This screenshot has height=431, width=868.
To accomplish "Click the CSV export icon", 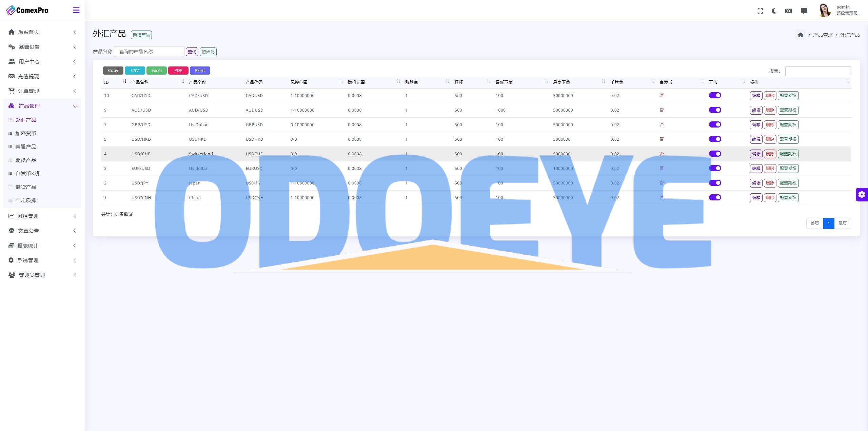I will click(135, 70).
